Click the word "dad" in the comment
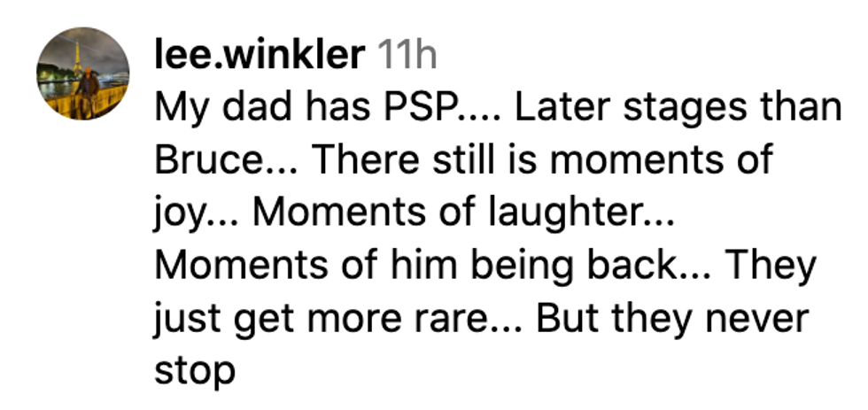This screenshot has height=410, width=868. pos(261,109)
